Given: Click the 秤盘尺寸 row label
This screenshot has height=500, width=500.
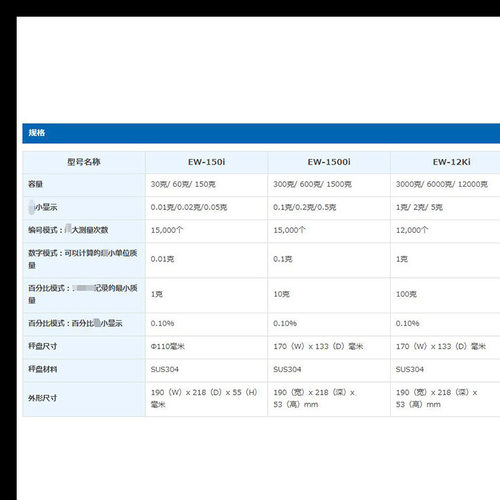Looking at the screenshot, I should [x=84, y=347].
